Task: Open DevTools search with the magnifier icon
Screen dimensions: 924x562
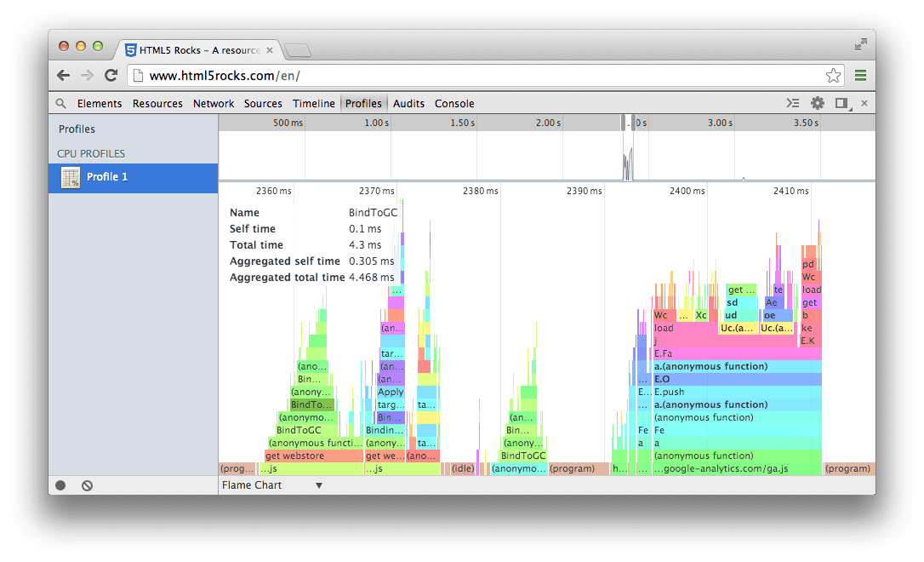Action: coord(60,102)
